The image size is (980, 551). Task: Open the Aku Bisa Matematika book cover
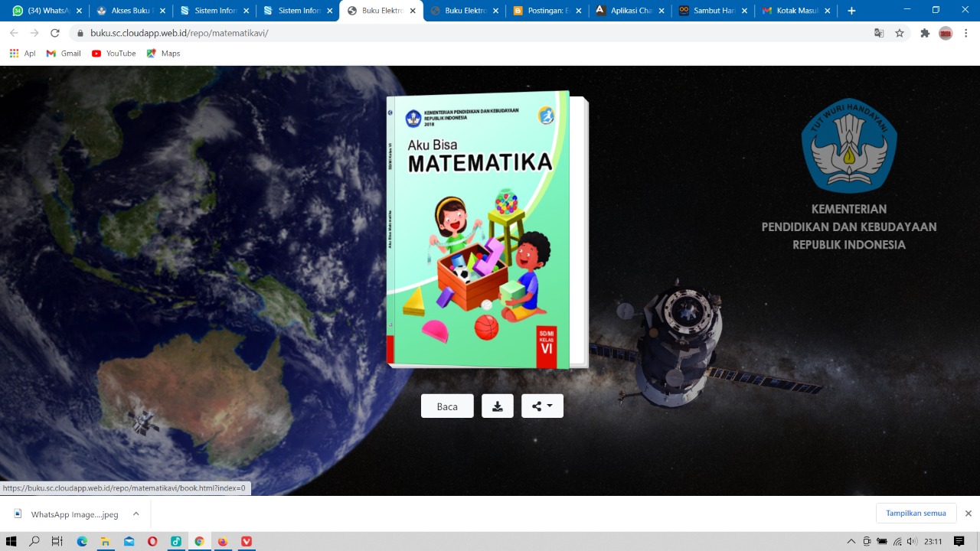coord(479,230)
